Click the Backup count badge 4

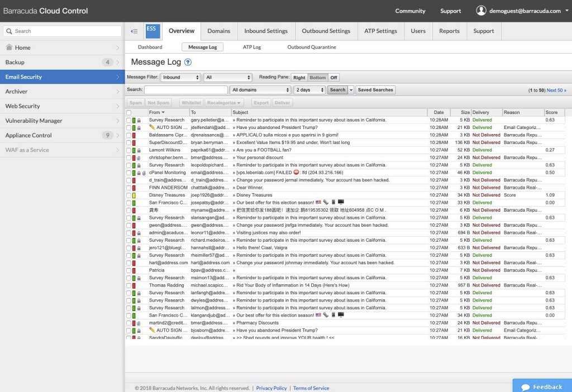coord(107,62)
